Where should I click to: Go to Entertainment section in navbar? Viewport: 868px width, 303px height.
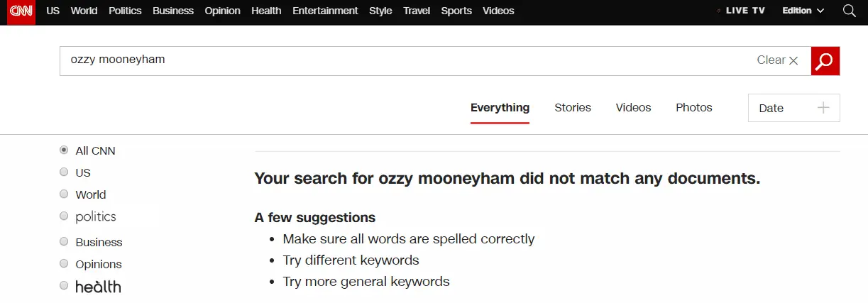325,11
